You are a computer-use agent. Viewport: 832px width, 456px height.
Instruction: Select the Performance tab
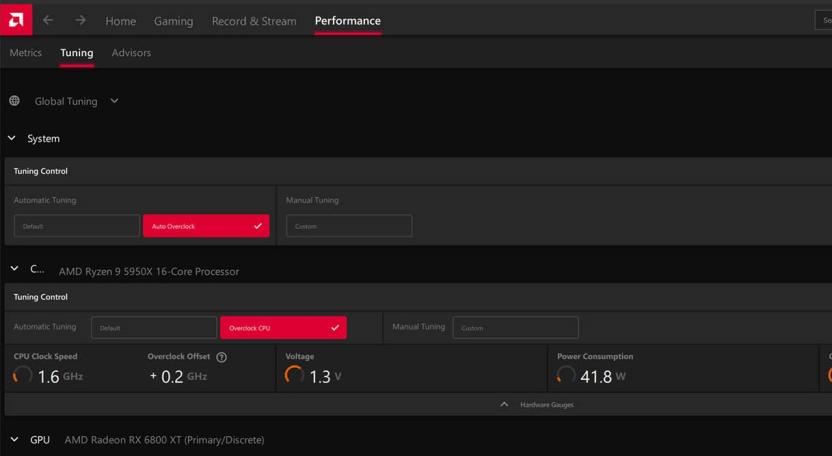pyautogui.click(x=348, y=21)
